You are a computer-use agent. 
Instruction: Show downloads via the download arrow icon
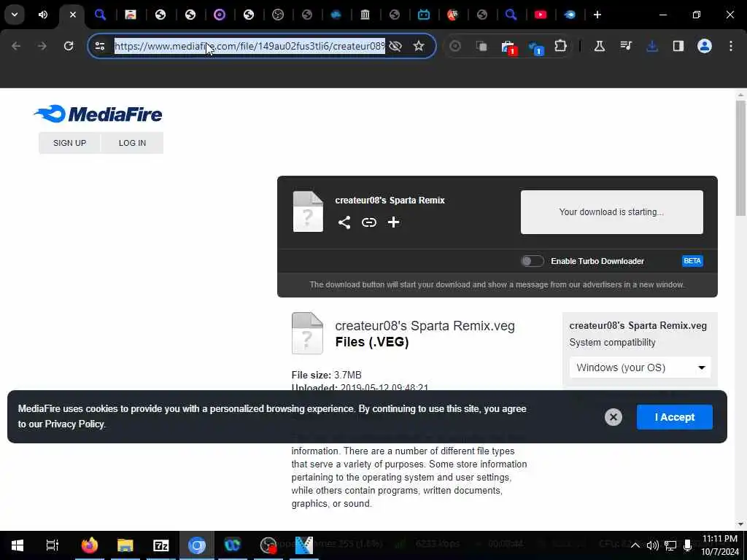651,46
